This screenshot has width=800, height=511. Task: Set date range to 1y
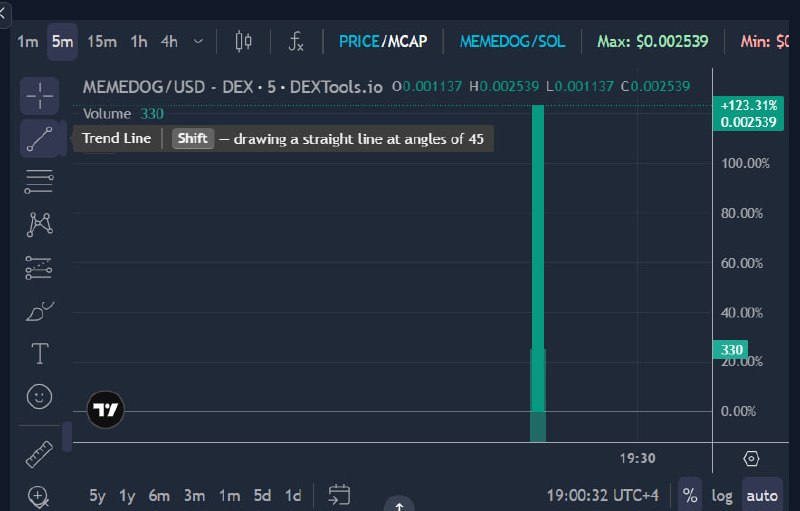point(127,495)
